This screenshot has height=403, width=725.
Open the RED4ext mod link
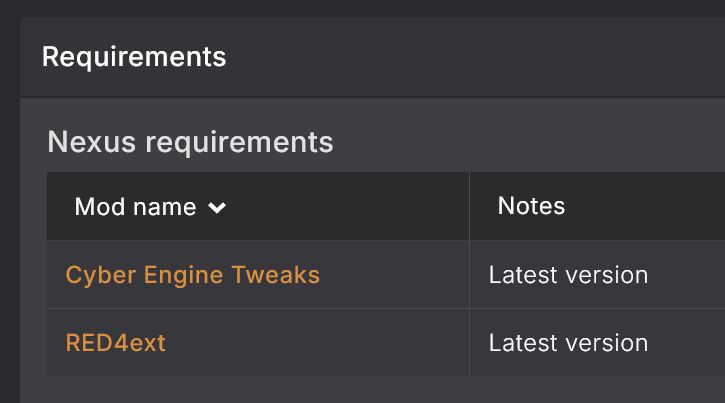click(115, 342)
